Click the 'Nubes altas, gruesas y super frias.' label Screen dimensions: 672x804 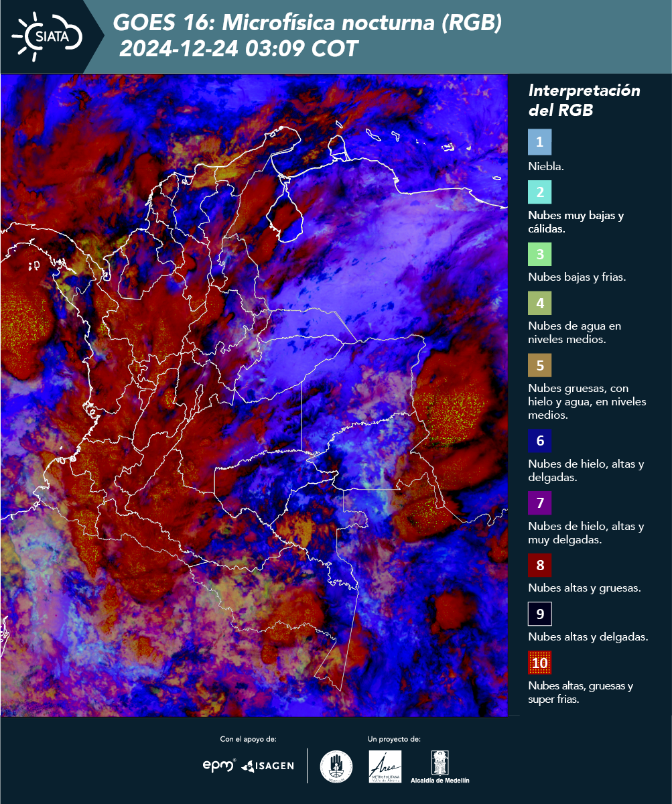point(581,692)
